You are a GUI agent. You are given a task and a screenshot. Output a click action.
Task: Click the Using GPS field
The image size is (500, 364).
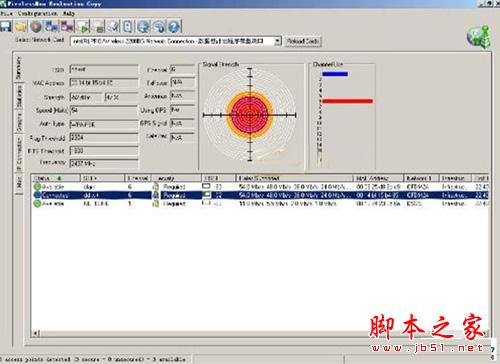pos(182,110)
